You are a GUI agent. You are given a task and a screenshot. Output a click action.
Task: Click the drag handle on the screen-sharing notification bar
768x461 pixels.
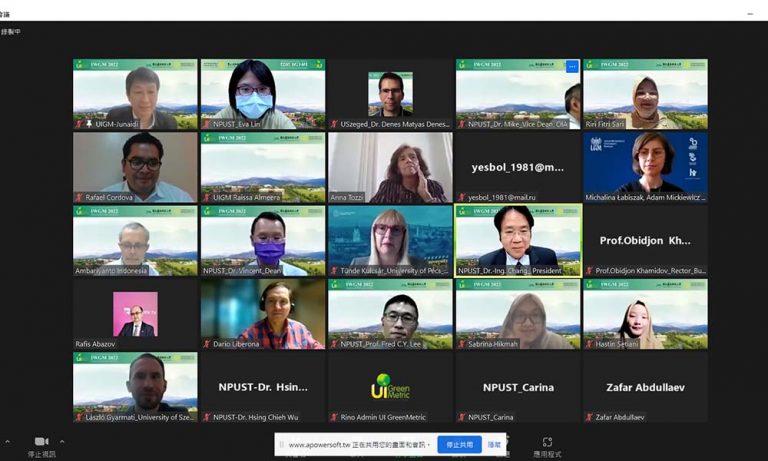tap(282, 445)
